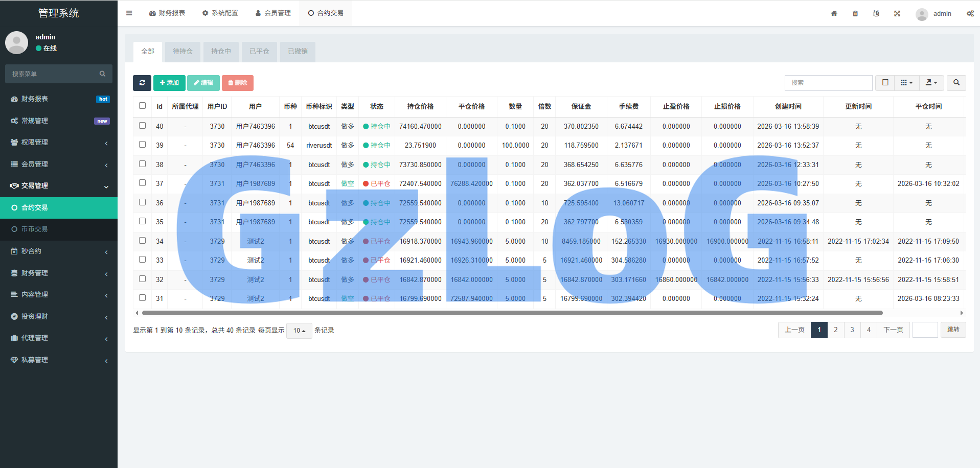This screenshot has width=980, height=468.
Task: Open 币币交易 in the sidebar
Action: point(34,229)
